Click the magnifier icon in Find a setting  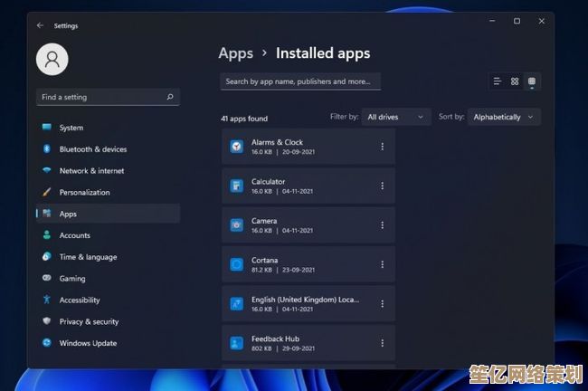point(170,97)
